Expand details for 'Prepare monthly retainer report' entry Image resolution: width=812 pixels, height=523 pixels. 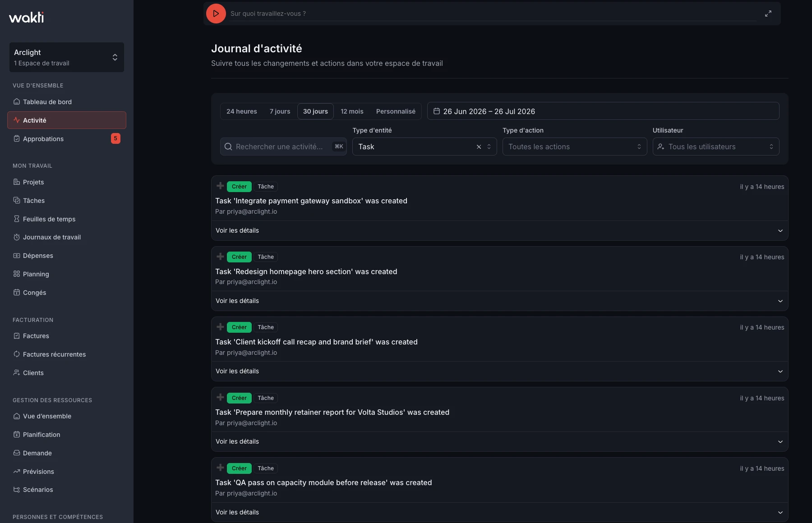500,441
